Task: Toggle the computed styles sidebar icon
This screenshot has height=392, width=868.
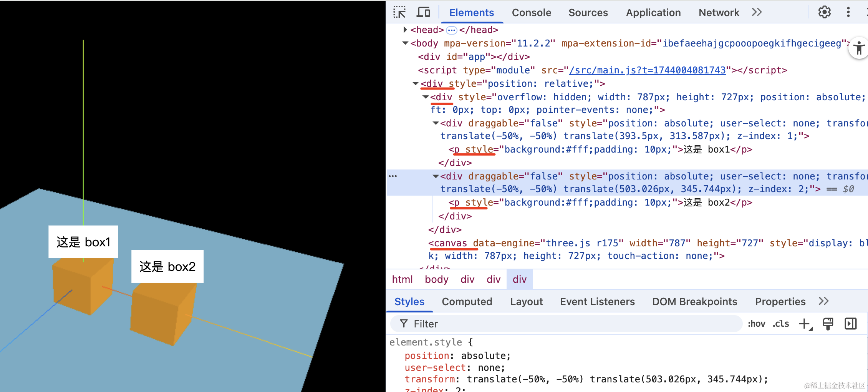Action: pos(851,324)
